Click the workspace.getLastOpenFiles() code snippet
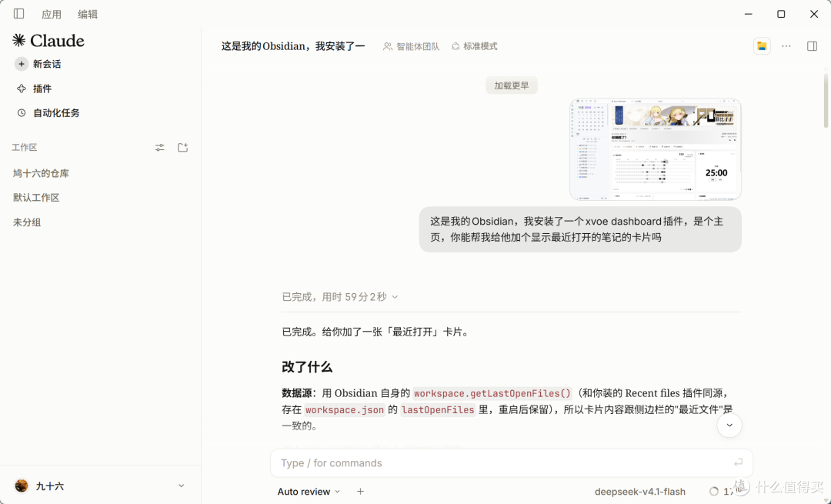 (x=492, y=393)
